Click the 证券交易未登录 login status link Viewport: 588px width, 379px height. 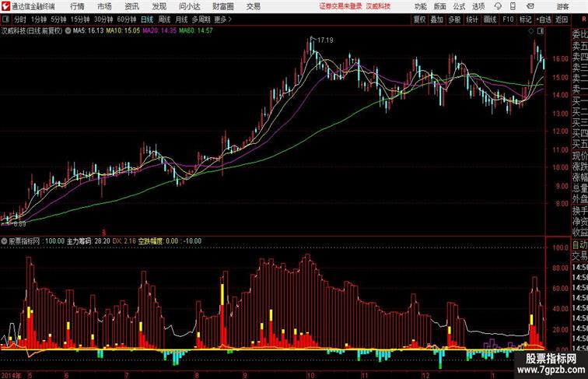coord(341,6)
